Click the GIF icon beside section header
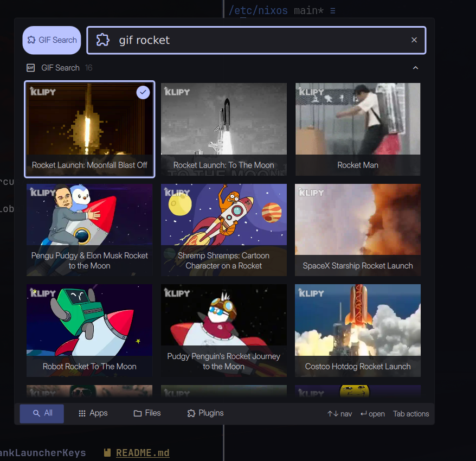The width and height of the screenshot is (476, 461). click(x=30, y=68)
